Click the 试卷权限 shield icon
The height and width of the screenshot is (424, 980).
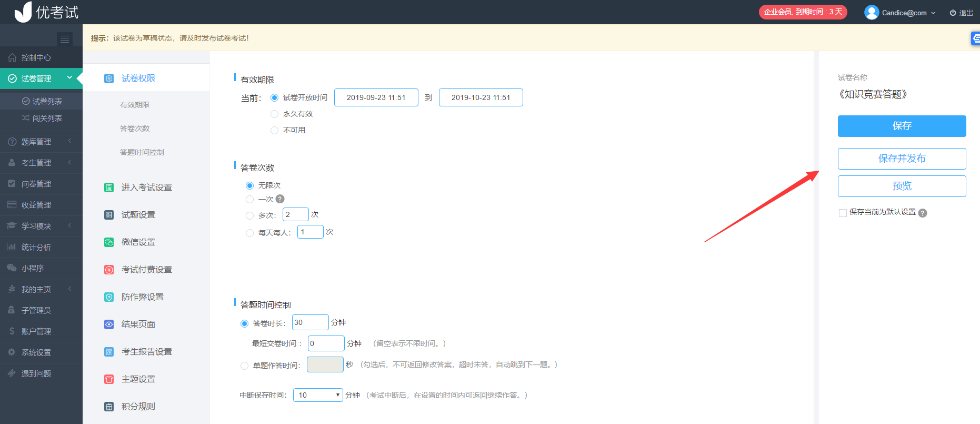(x=109, y=78)
